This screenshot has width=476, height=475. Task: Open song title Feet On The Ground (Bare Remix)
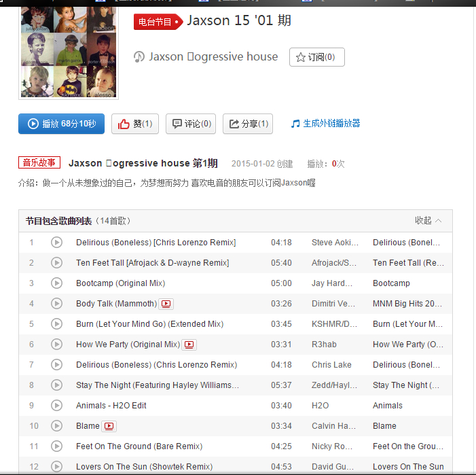pyautogui.click(x=139, y=446)
